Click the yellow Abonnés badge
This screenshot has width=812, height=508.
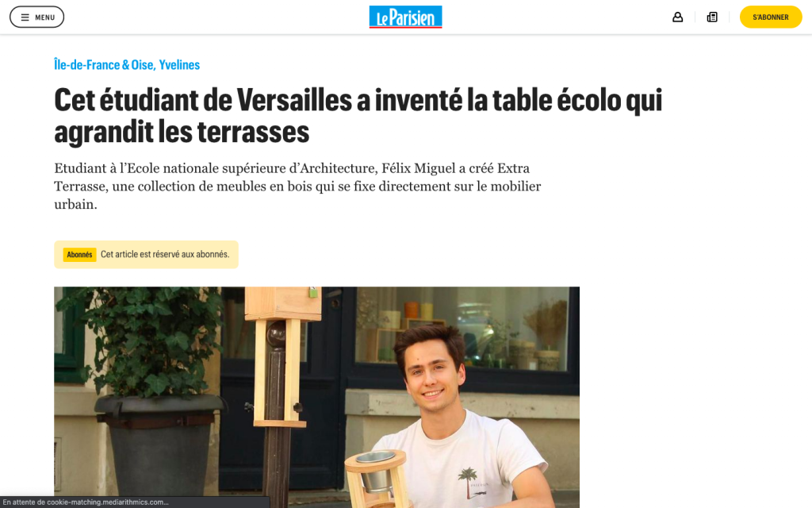(80, 255)
